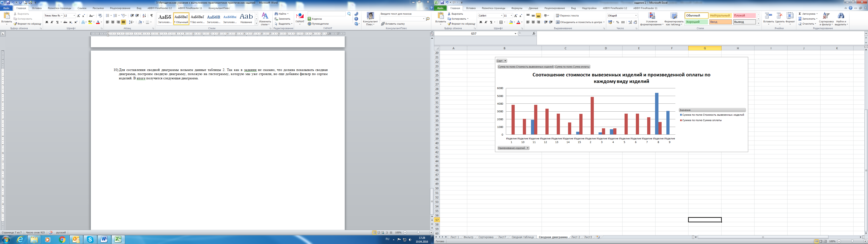The width and height of the screenshot is (868, 244).
Task: Select justify alignment in Word
Action: 124,22
